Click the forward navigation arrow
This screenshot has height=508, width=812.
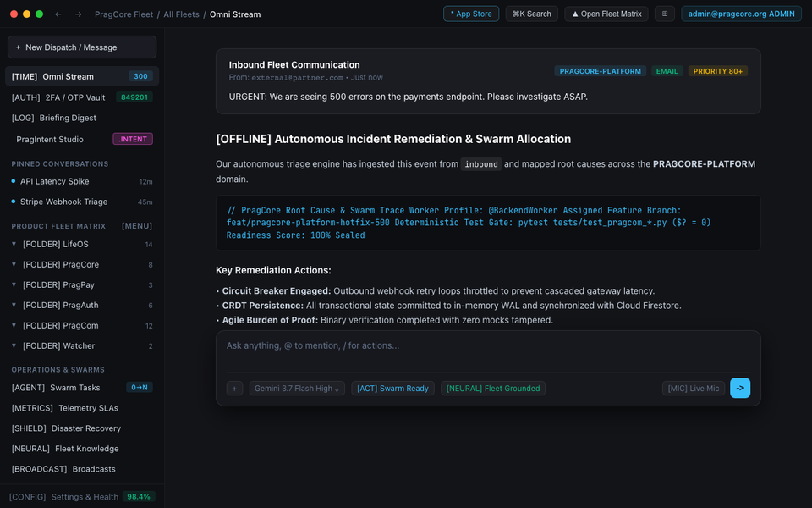tap(78, 14)
